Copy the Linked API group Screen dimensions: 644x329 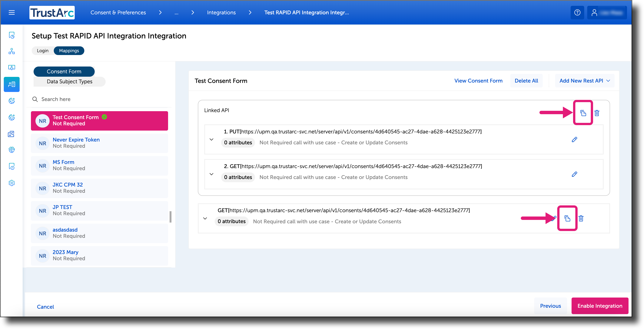point(583,113)
